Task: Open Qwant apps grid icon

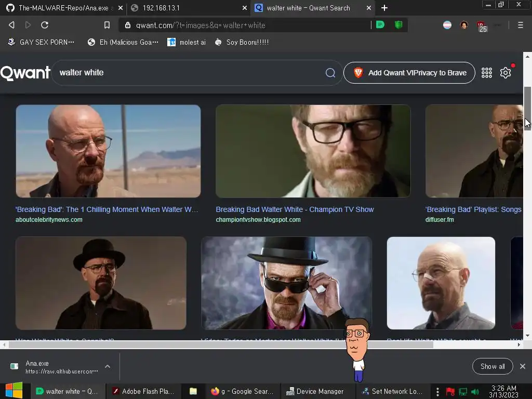Action: pos(486,73)
